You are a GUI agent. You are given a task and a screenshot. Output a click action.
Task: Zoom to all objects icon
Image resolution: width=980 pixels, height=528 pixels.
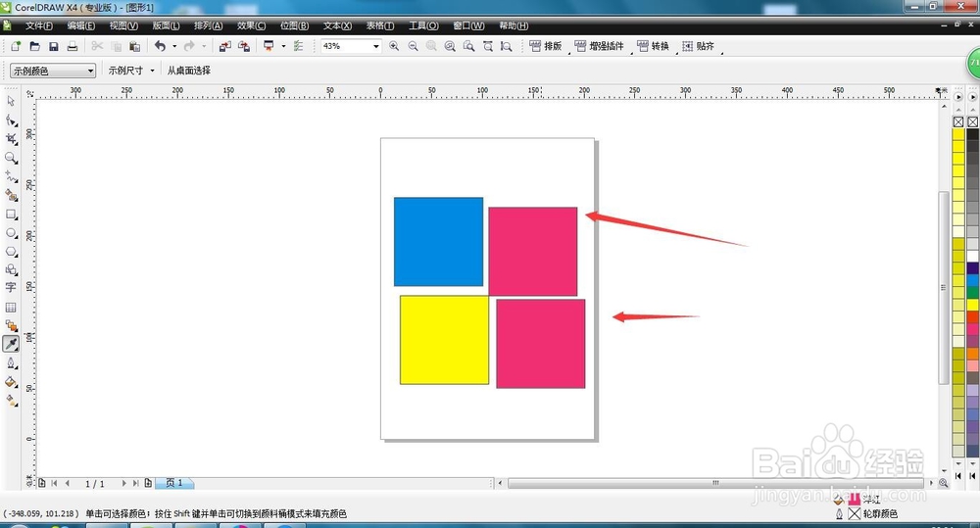click(x=450, y=46)
